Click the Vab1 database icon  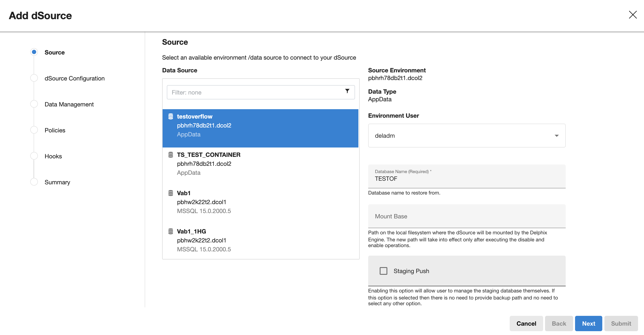point(170,193)
